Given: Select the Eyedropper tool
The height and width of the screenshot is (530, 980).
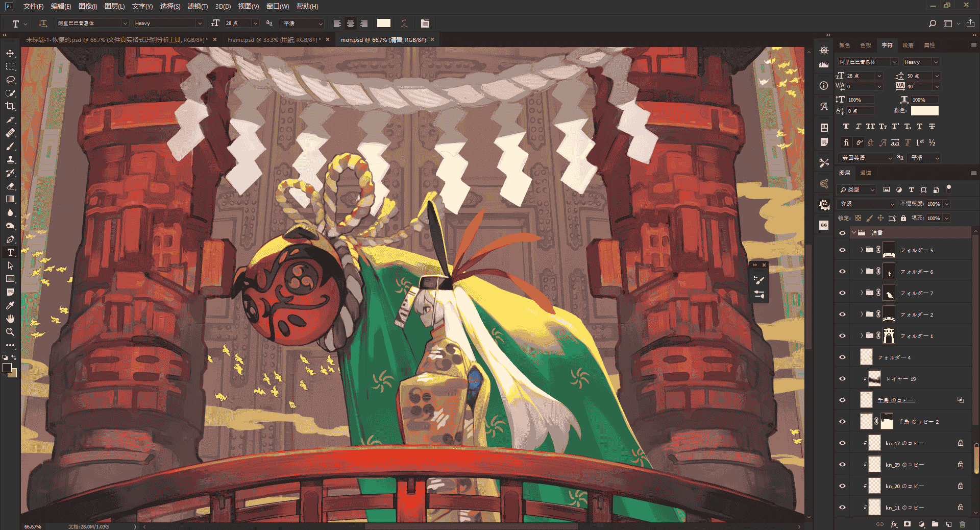Looking at the screenshot, I should point(10,305).
